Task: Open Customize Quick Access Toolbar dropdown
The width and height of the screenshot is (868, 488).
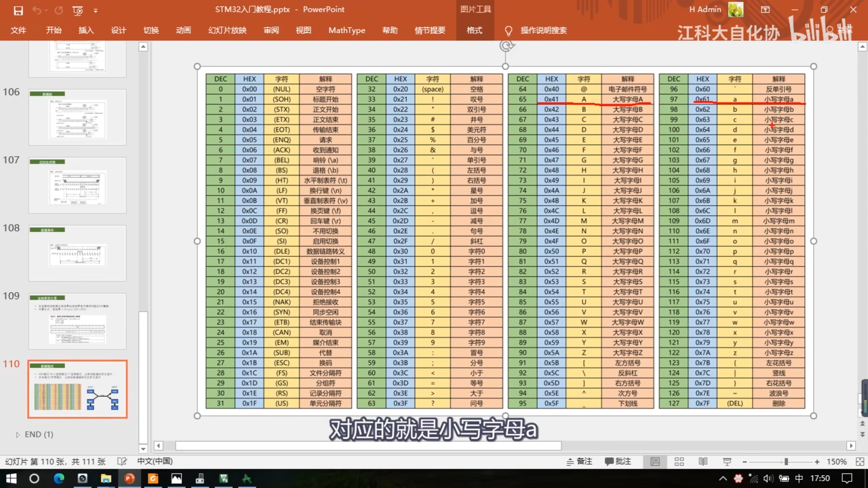Action: 96,11
